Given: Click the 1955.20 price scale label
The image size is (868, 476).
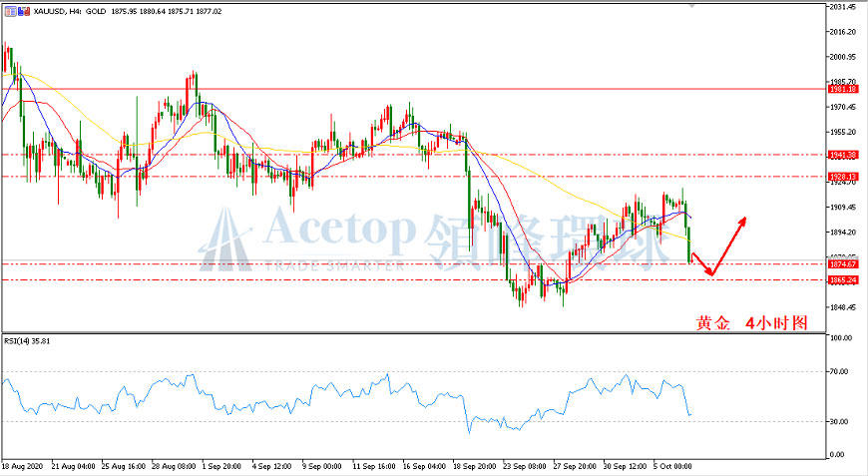Looking at the screenshot, I should pos(842,133).
